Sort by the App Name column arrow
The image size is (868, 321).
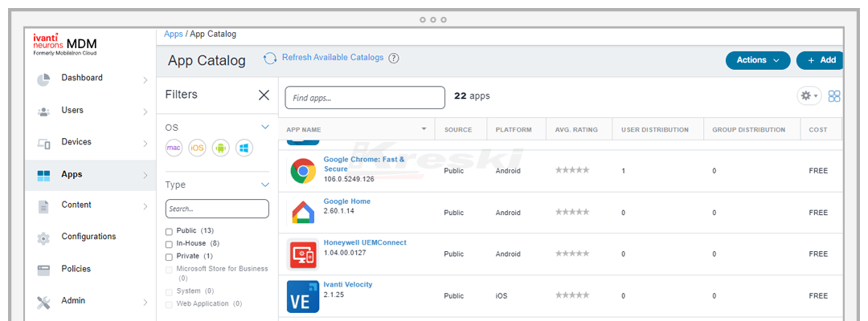[x=424, y=129]
